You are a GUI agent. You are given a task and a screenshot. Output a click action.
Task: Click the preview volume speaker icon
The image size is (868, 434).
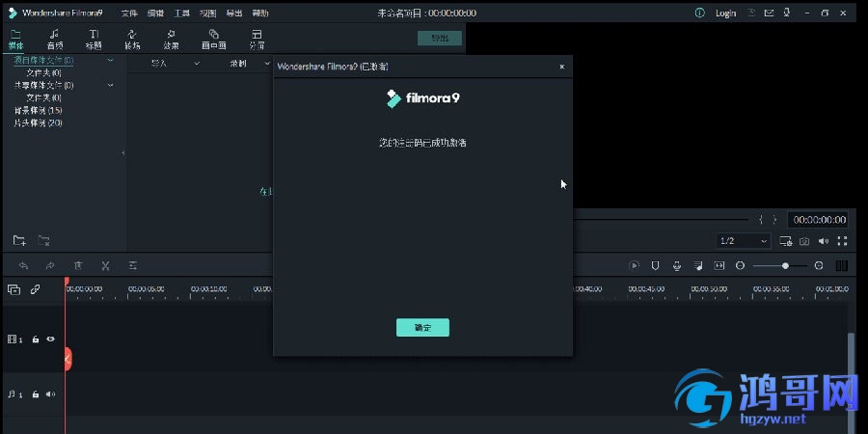[824, 241]
